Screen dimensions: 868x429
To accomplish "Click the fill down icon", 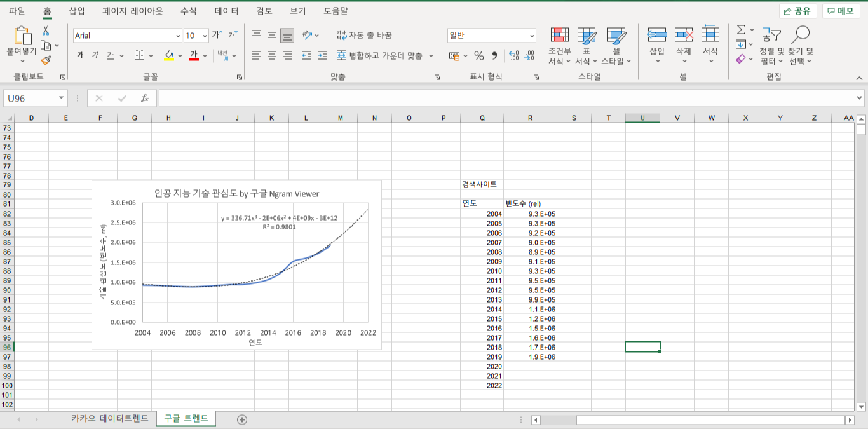I will pos(741,44).
